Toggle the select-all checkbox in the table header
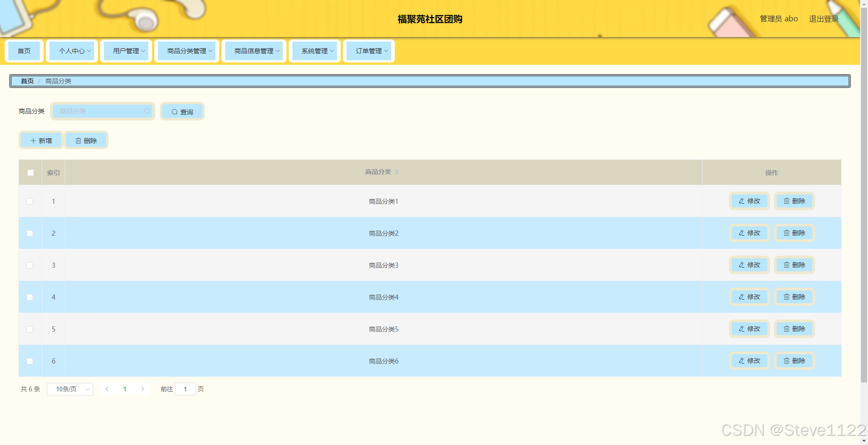868x445 pixels. [x=31, y=173]
